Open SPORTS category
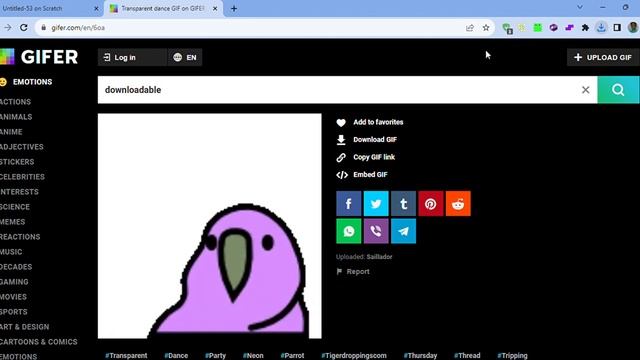This screenshot has height=360, width=640. (14, 312)
